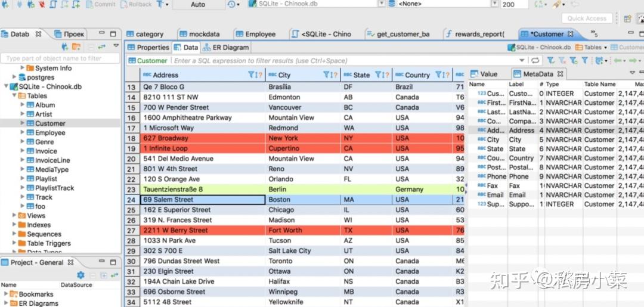This screenshot has height=307, width=644.
Task: Click the green forward navigation arrow
Action: [633, 60]
